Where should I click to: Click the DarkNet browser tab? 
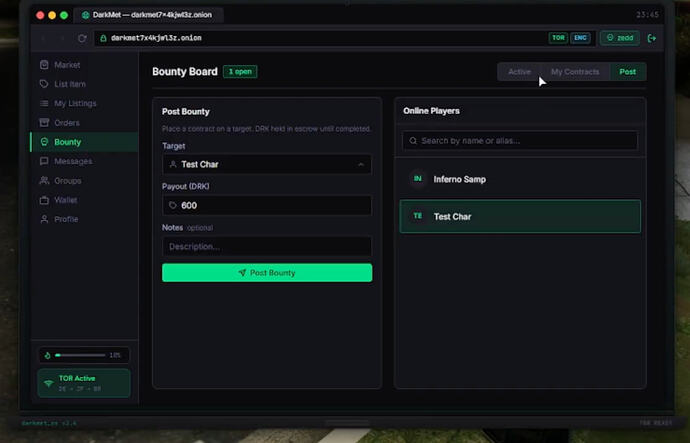pyautogui.click(x=148, y=15)
